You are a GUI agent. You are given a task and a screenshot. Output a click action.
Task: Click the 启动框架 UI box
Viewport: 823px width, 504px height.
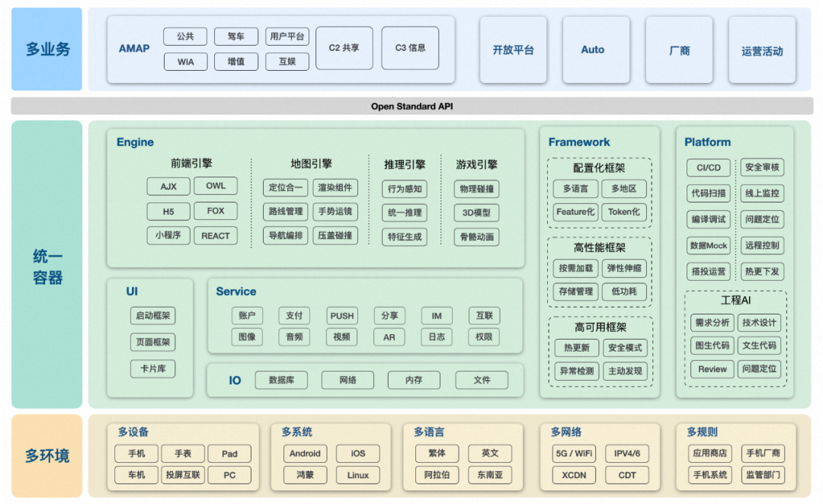[153, 315]
